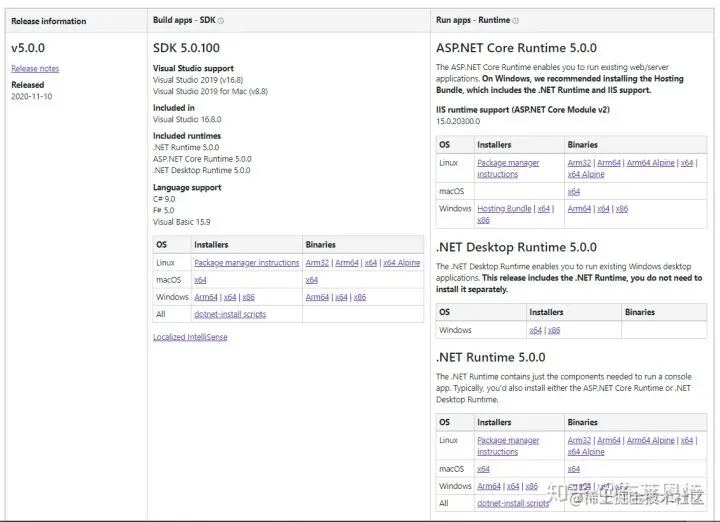Download ASP.NET Core Runtime Windows x86 binaries
The image size is (720, 522).
pyautogui.click(x=622, y=208)
